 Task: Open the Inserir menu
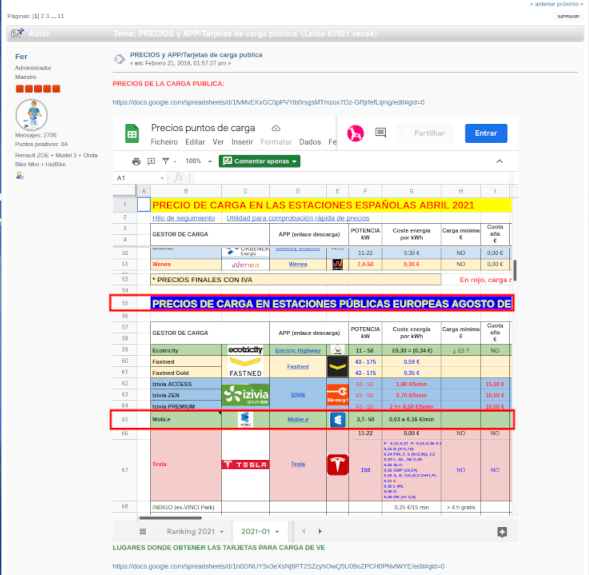point(242,142)
